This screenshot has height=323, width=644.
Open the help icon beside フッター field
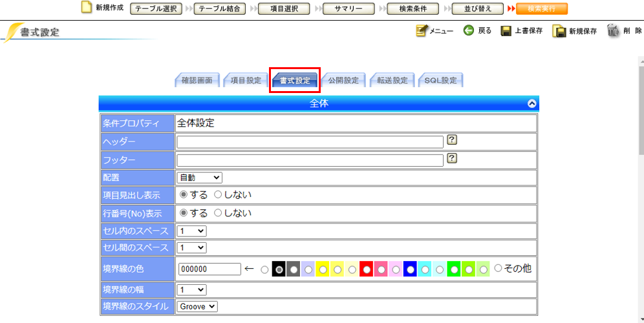(452, 158)
